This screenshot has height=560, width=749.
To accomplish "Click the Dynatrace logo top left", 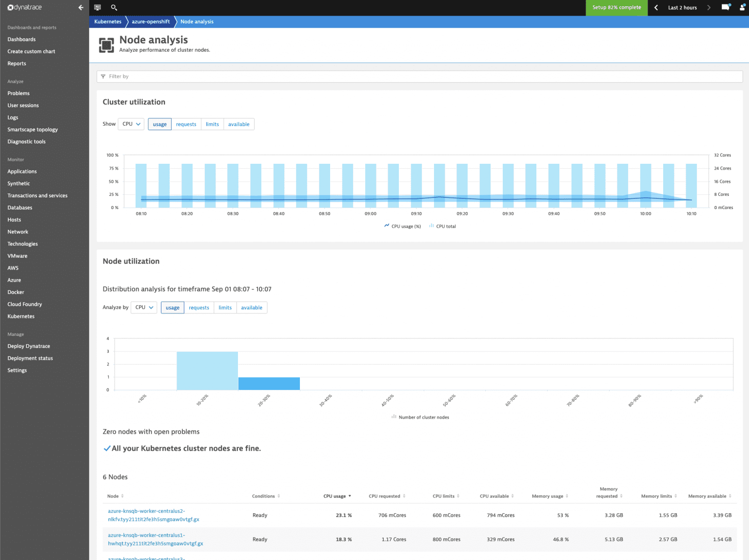I will (24, 7).
